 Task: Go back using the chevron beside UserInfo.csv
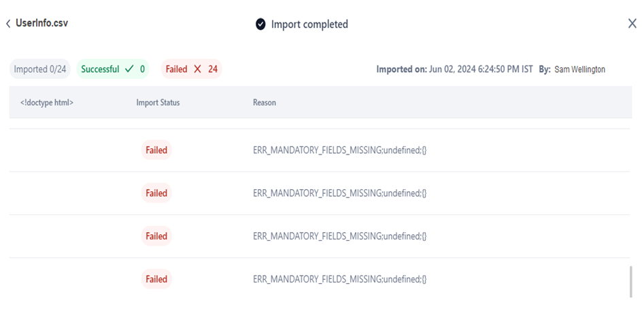(x=8, y=24)
